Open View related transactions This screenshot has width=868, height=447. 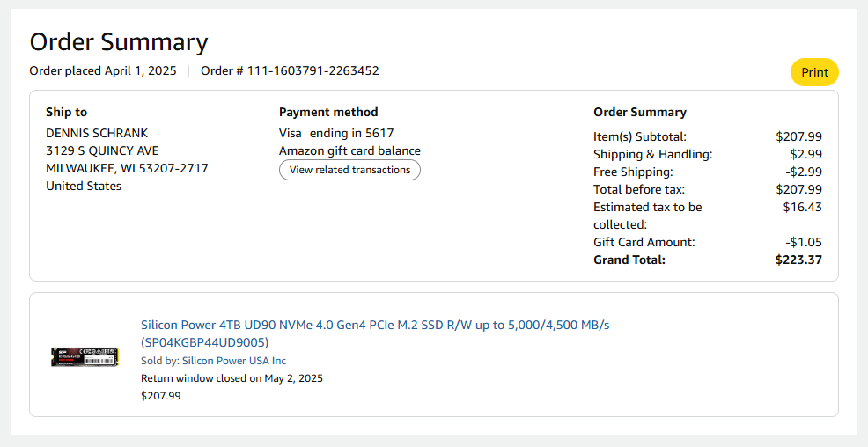coord(349,170)
